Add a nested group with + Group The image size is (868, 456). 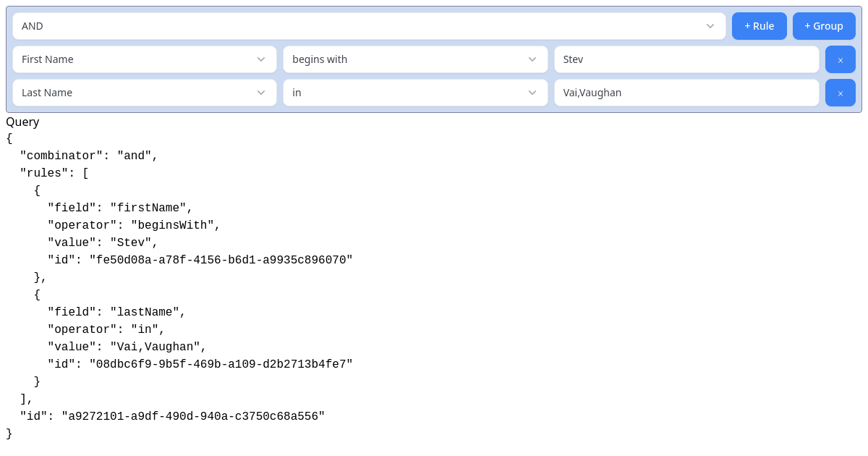click(x=824, y=25)
